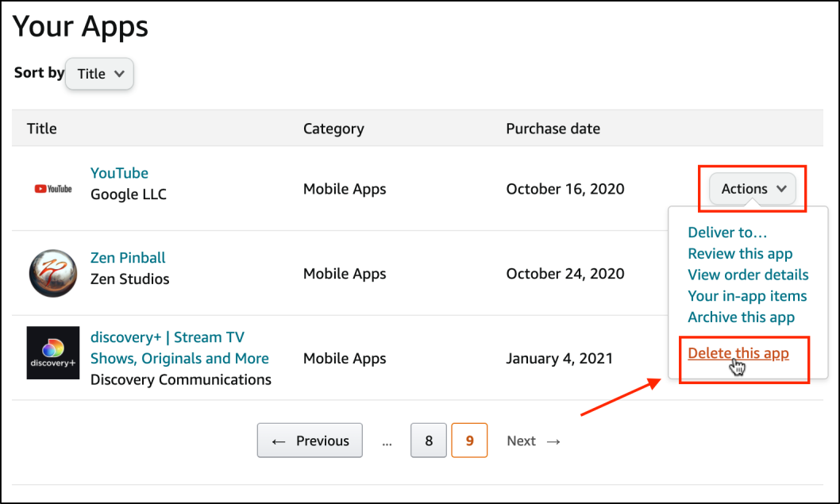Click the YouTube app icon
Image resolution: width=840 pixels, height=504 pixels.
(x=53, y=189)
